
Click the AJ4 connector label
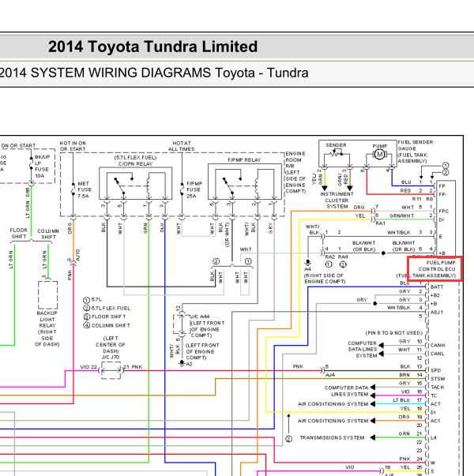[330, 375]
